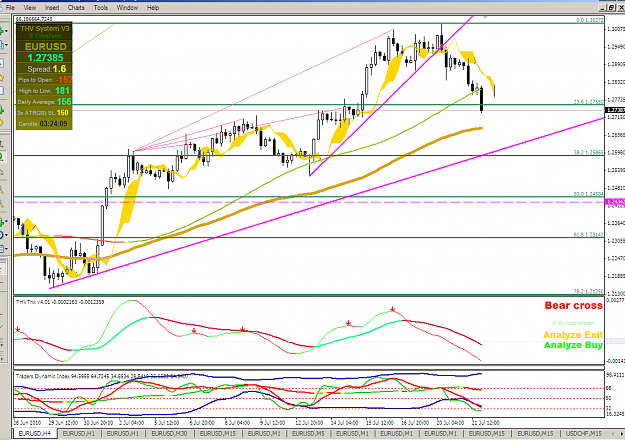Click the 61.8 Fibonacci level label
Image resolution: width=625 pixels, height=440 pixels.
[x=588, y=235]
